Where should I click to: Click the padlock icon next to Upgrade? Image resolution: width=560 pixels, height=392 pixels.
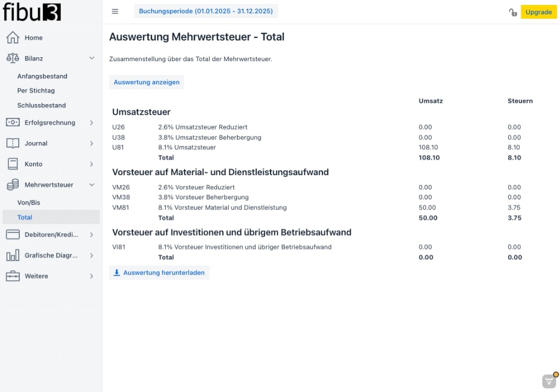click(512, 11)
